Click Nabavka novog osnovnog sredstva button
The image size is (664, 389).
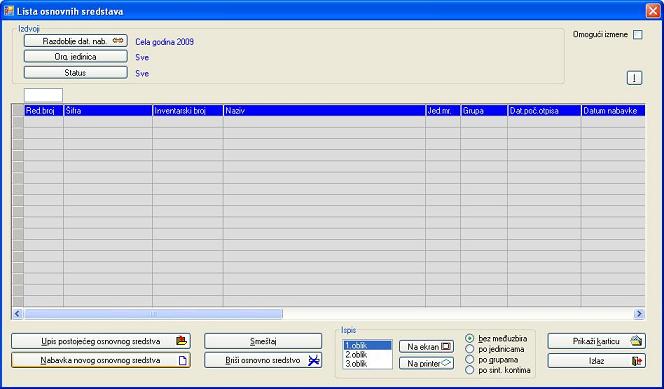[x=101, y=360]
